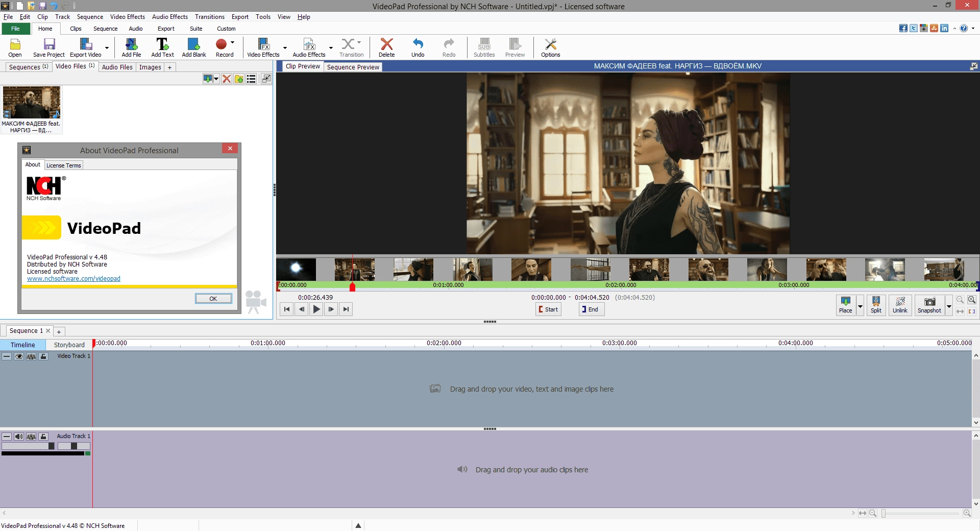The height and width of the screenshot is (531, 980).
Task: Switch to the Audio Files bin tab
Action: coord(117,67)
